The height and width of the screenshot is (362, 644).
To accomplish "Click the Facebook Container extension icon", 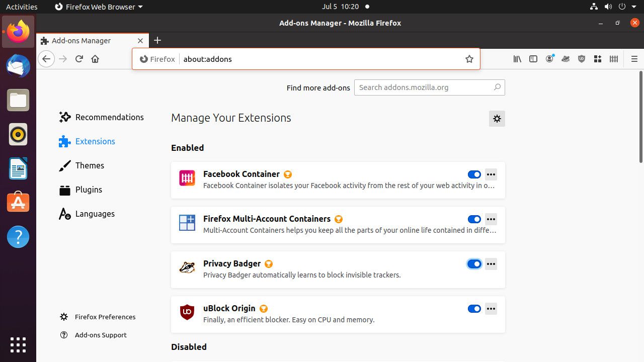I will coord(187,178).
